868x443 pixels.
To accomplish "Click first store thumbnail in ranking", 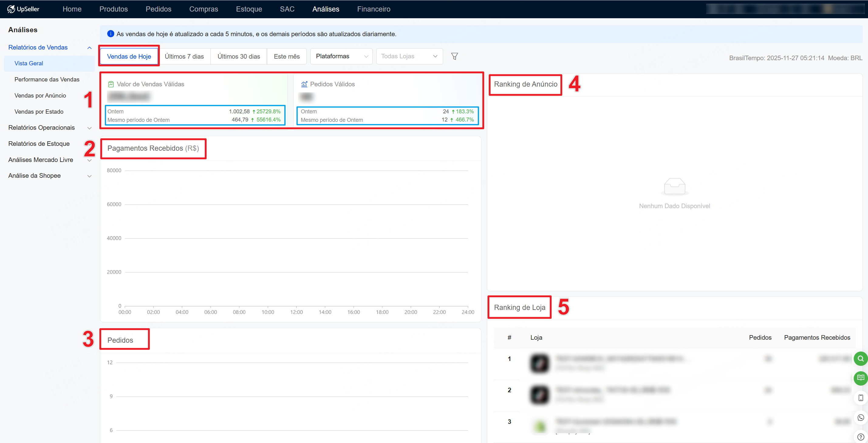I will click(539, 363).
